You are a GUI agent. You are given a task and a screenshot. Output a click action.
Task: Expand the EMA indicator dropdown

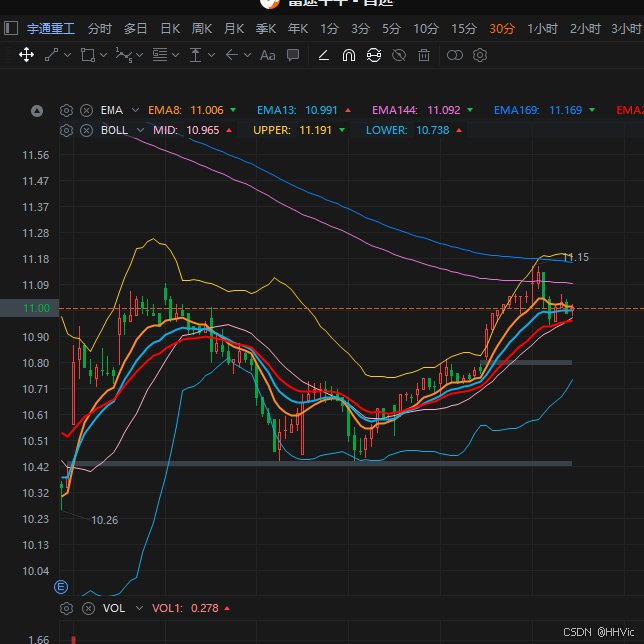[x=135, y=110]
